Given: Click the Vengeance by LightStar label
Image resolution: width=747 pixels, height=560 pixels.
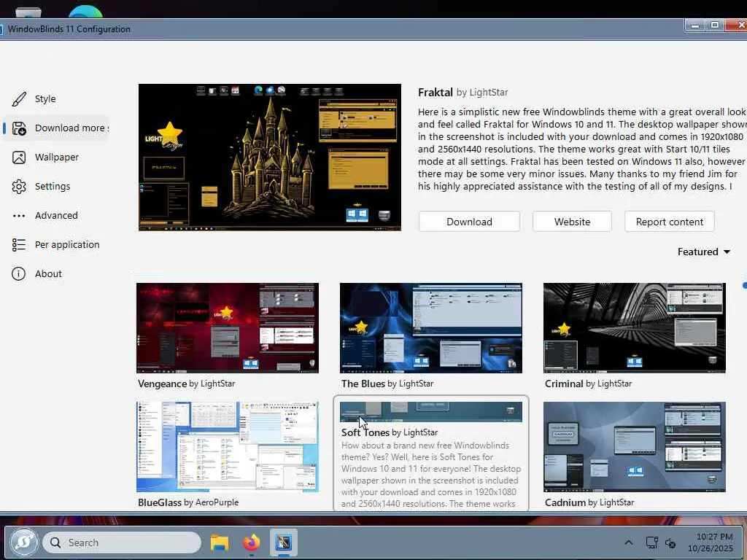Looking at the screenshot, I should tap(186, 384).
